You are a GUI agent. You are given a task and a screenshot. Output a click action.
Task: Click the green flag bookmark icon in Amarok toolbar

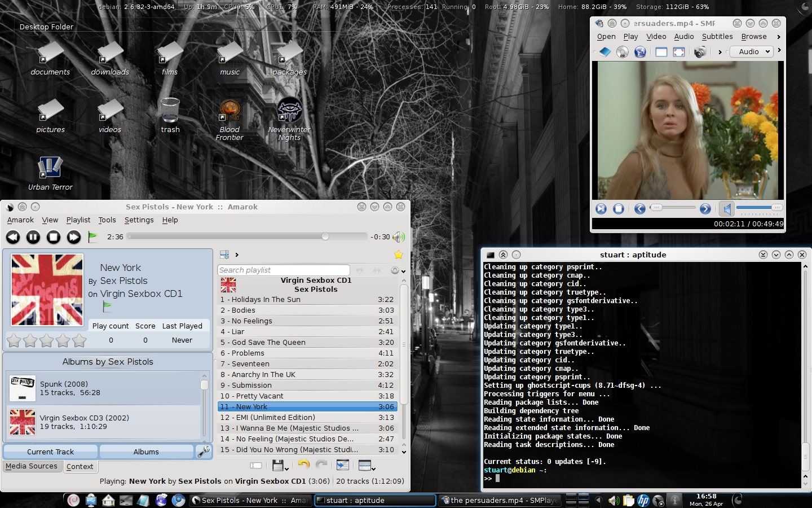tap(93, 237)
